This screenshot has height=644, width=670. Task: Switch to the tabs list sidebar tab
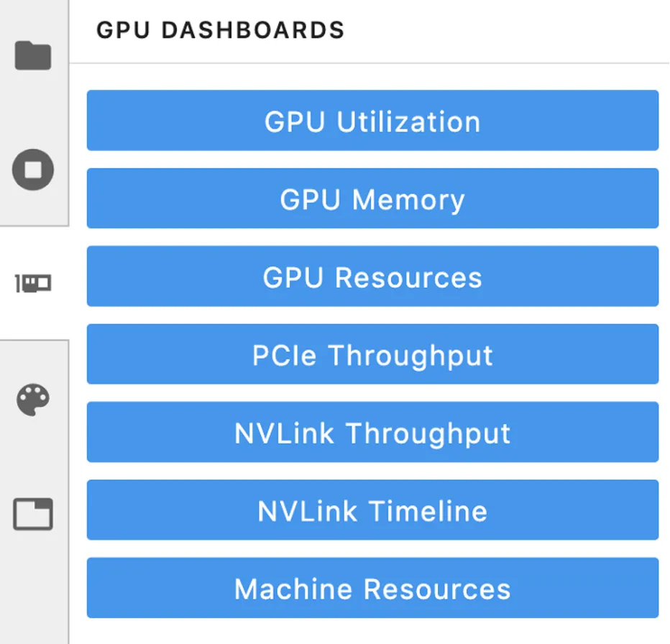[33, 514]
